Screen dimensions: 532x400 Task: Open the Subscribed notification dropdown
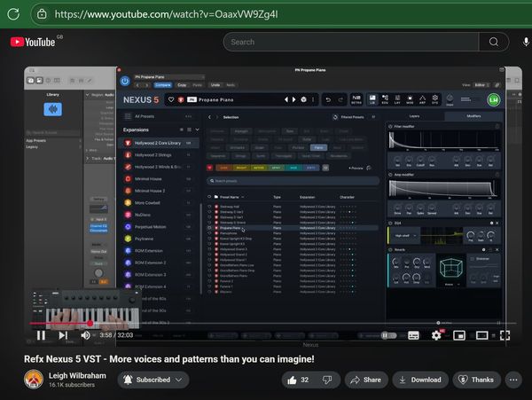[153, 380]
